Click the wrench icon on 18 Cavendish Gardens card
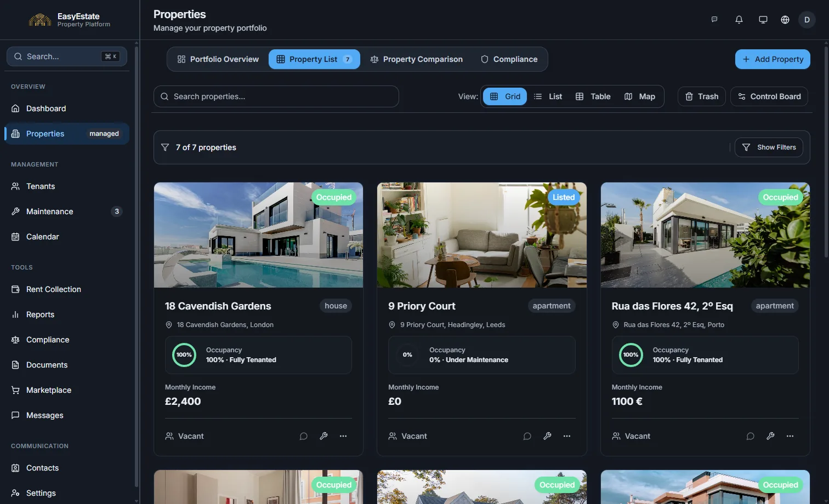The image size is (829, 504). [x=323, y=436]
